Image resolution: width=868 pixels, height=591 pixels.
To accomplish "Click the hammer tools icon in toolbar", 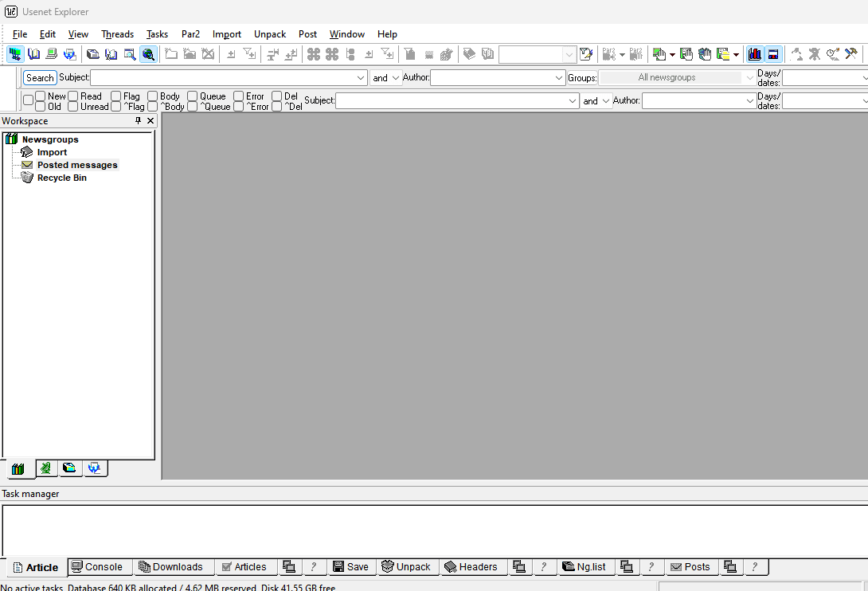I will [x=851, y=54].
